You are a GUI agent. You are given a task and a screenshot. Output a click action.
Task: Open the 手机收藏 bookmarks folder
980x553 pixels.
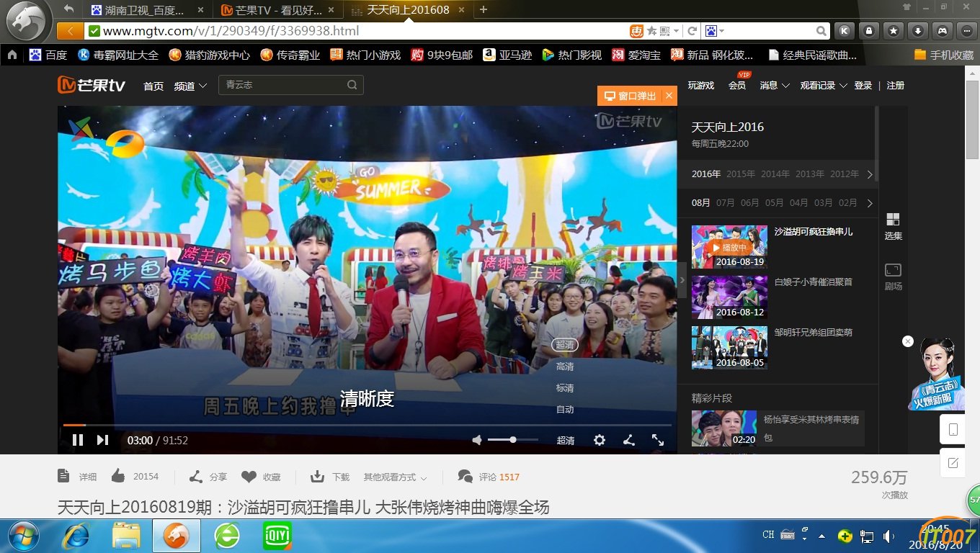click(943, 55)
